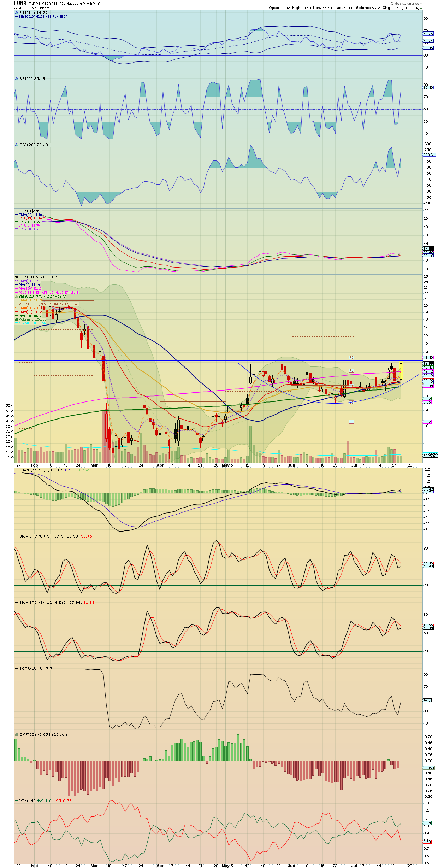The image size is (438, 868).
Task: Click the S1 pivot marker on price chart
Action: point(351,402)
